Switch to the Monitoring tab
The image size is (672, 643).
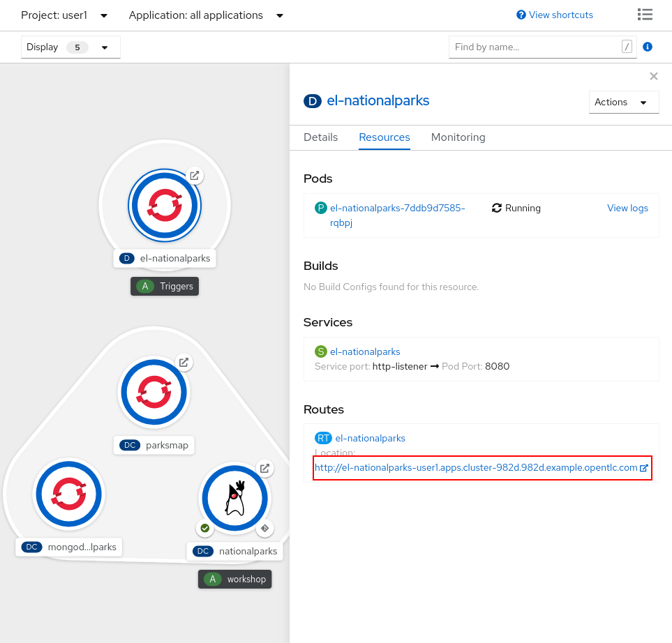click(x=458, y=137)
